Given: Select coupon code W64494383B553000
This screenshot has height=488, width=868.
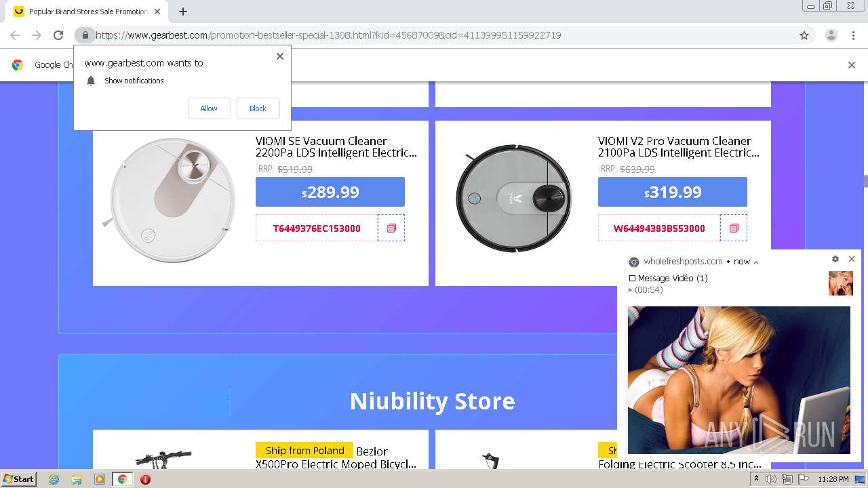Looking at the screenshot, I should click(x=659, y=228).
